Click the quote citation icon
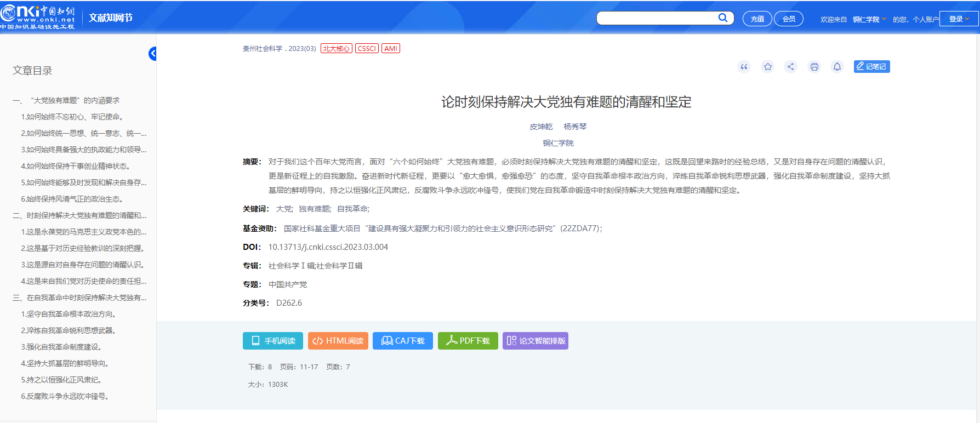 [x=744, y=67]
